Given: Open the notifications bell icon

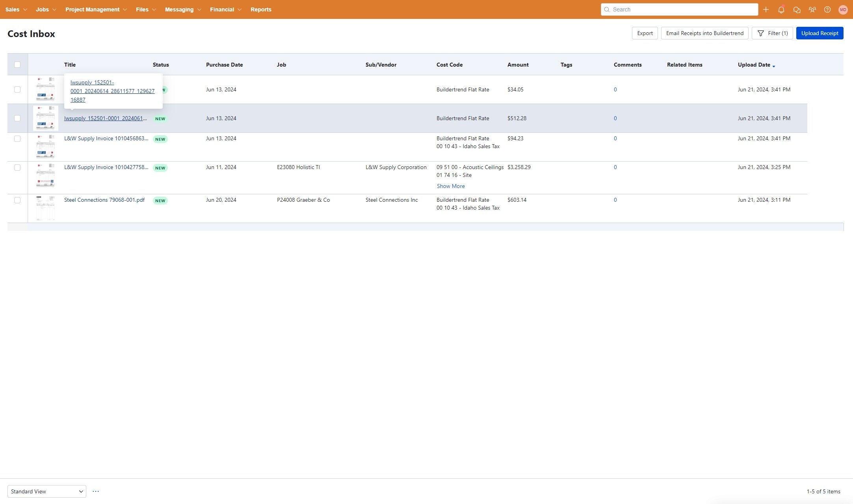Looking at the screenshot, I should coord(781,10).
